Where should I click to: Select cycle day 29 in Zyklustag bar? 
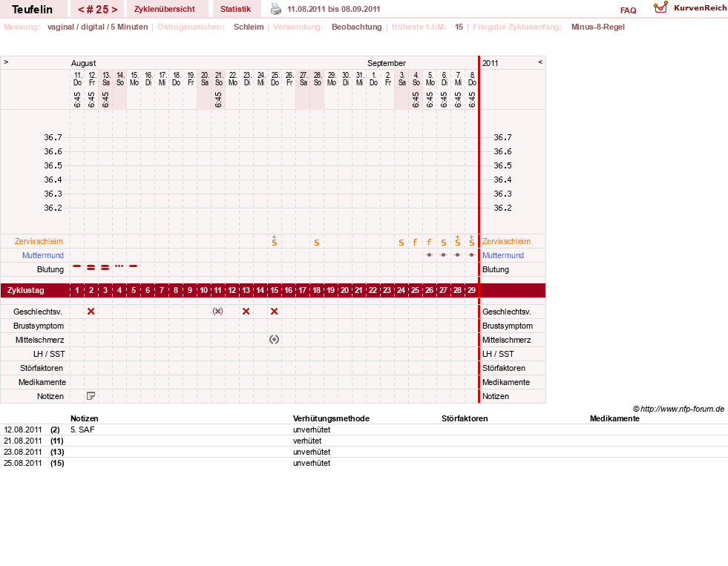(x=471, y=290)
